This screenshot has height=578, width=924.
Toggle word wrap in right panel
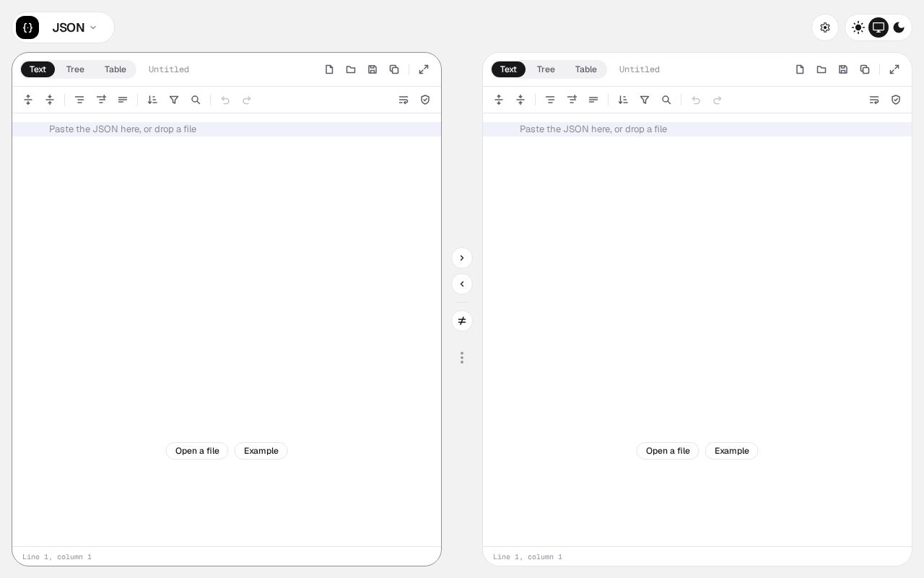(874, 100)
